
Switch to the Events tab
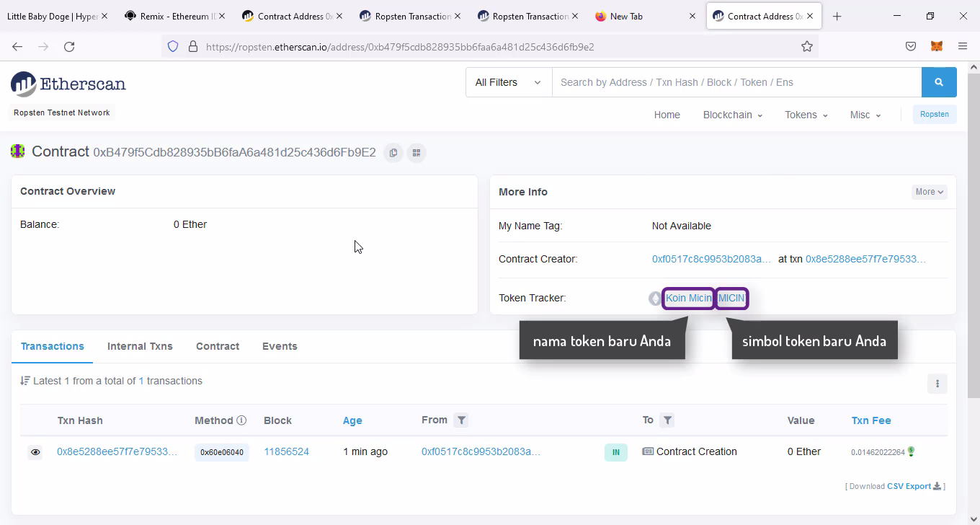(280, 346)
